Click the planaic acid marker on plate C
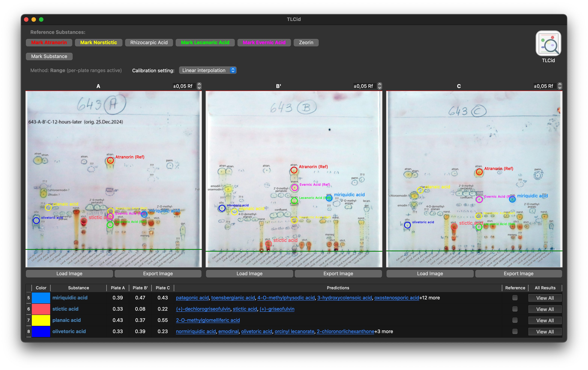Screen dimensions: 588x370 pos(420,190)
